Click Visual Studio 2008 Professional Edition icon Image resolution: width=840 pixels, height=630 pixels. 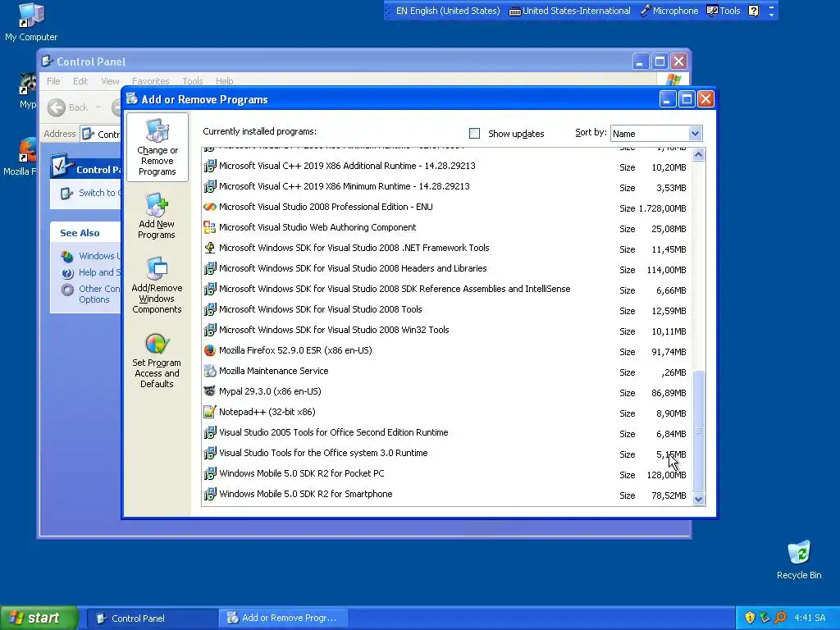[x=210, y=207]
